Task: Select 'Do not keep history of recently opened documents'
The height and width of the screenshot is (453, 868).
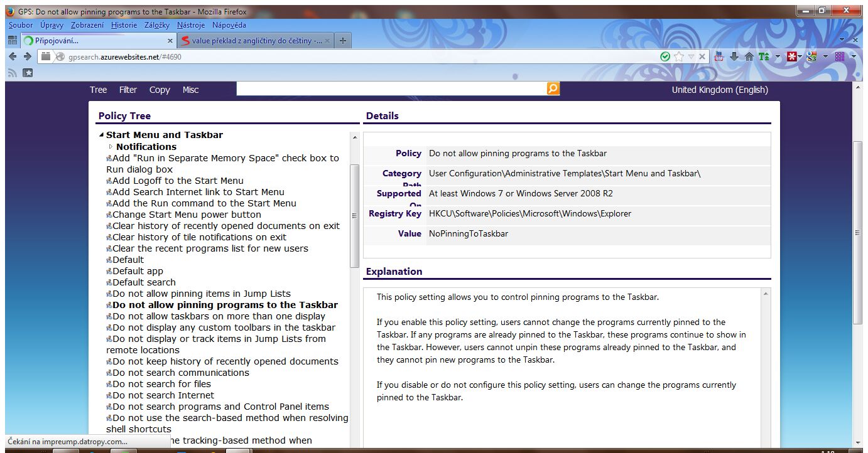Action: point(225,361)
